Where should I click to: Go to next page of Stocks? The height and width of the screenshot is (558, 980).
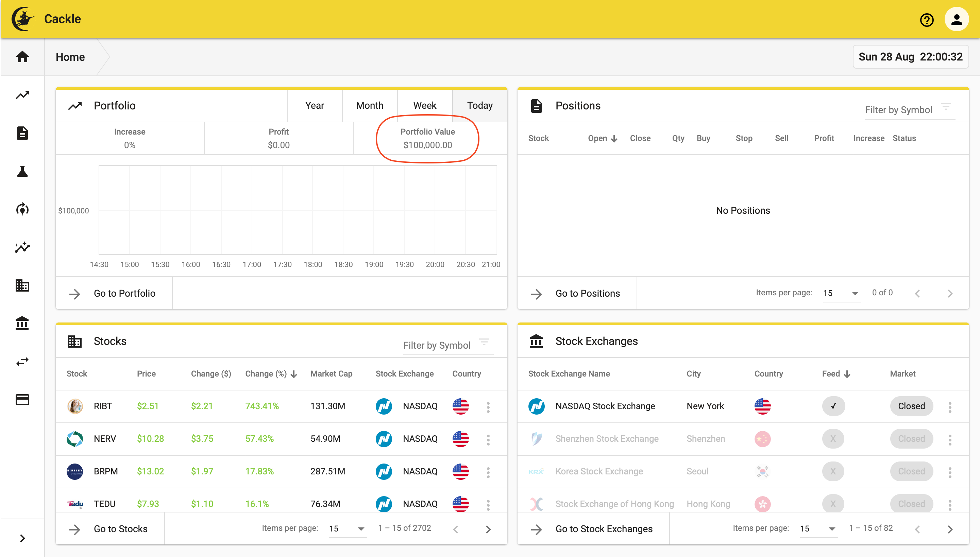(x=488, y=530)
